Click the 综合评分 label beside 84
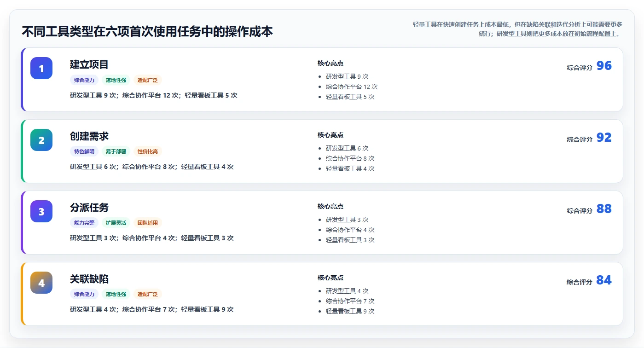 coord(580,282)
